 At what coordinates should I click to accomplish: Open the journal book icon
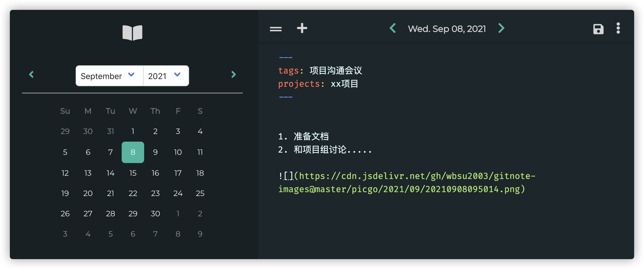pos(132,32)
